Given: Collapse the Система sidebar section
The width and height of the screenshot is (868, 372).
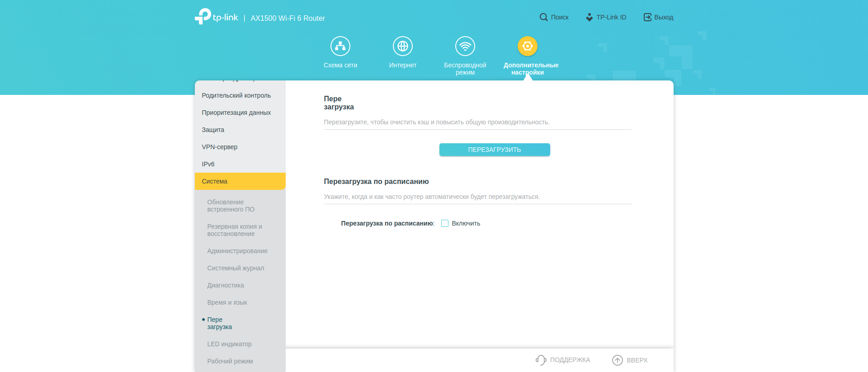Looking at the screenshot, I should pyautogui.click(x=240, y=181).
